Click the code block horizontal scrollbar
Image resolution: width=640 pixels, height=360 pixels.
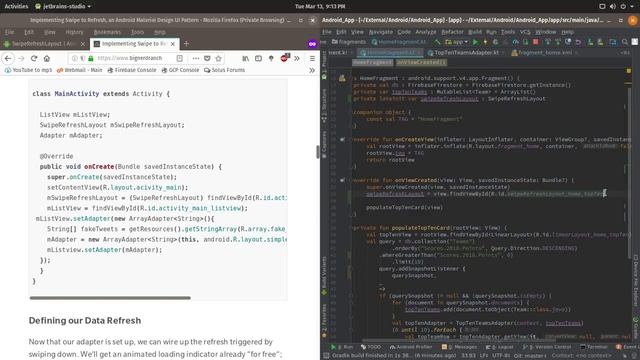coord(110,298)
